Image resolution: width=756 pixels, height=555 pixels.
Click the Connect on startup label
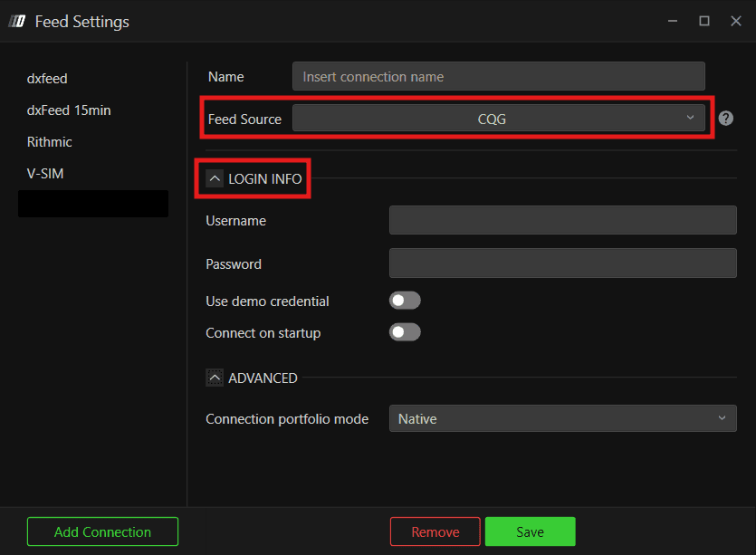[x=263, y=333]
